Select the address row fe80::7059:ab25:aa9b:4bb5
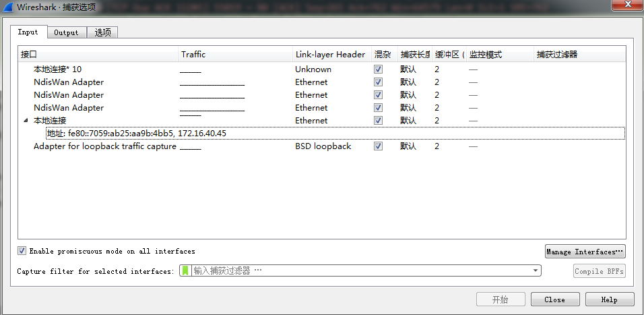The height and width of the screenshot is (315, 644). coord(335,134)
